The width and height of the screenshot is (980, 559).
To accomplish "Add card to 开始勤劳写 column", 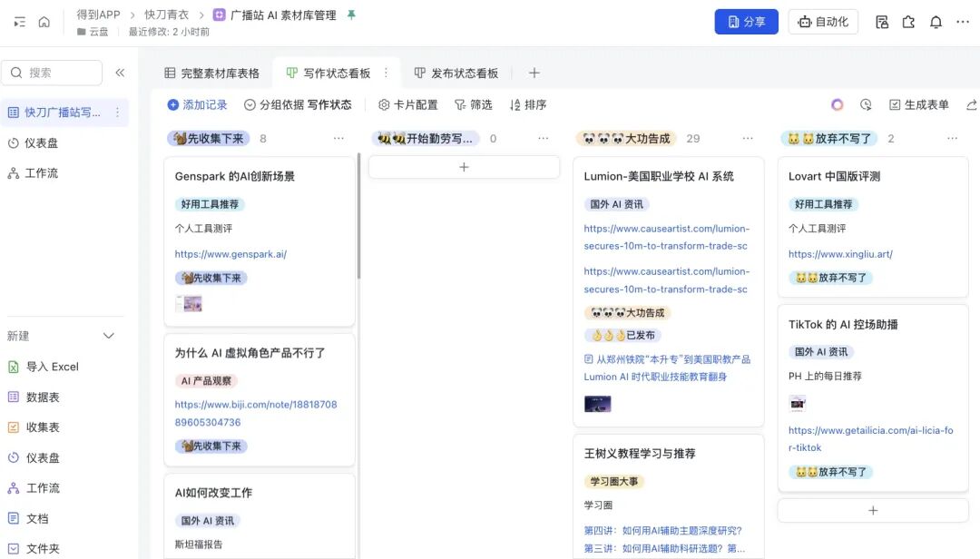I will click(x=464, y=167).
